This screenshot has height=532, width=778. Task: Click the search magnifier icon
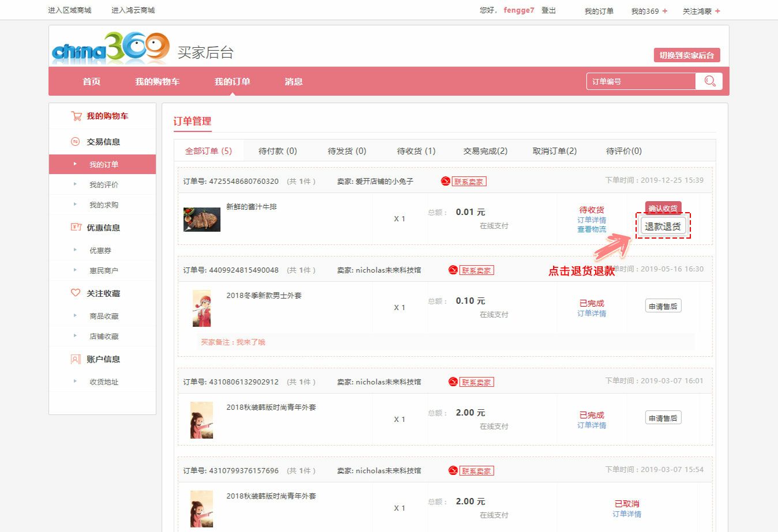coord(709,81)
